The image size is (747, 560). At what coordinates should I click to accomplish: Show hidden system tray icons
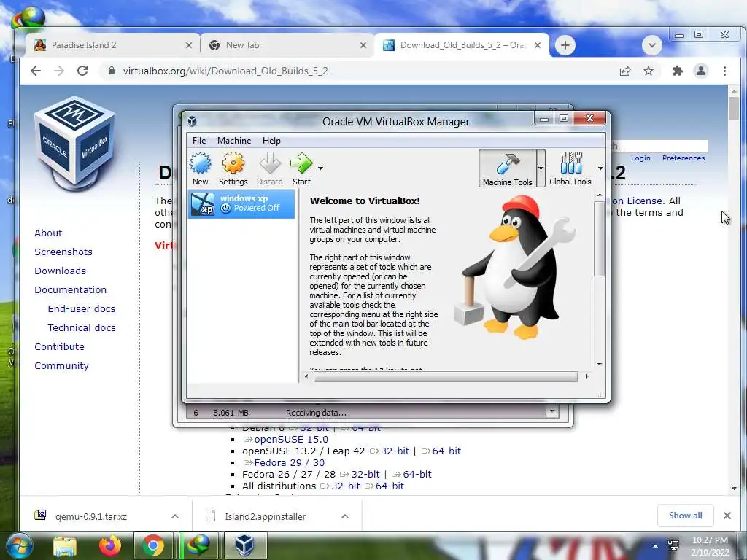(656, 545)
